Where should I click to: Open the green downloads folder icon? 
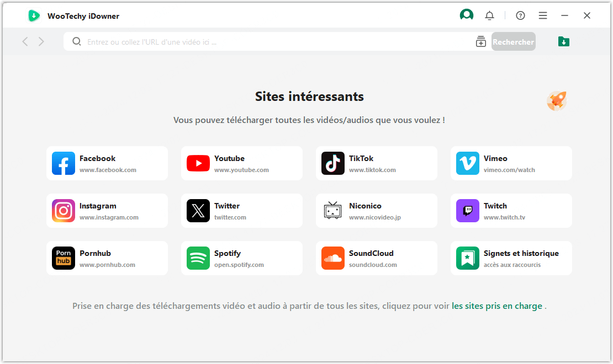pos(563,41)
